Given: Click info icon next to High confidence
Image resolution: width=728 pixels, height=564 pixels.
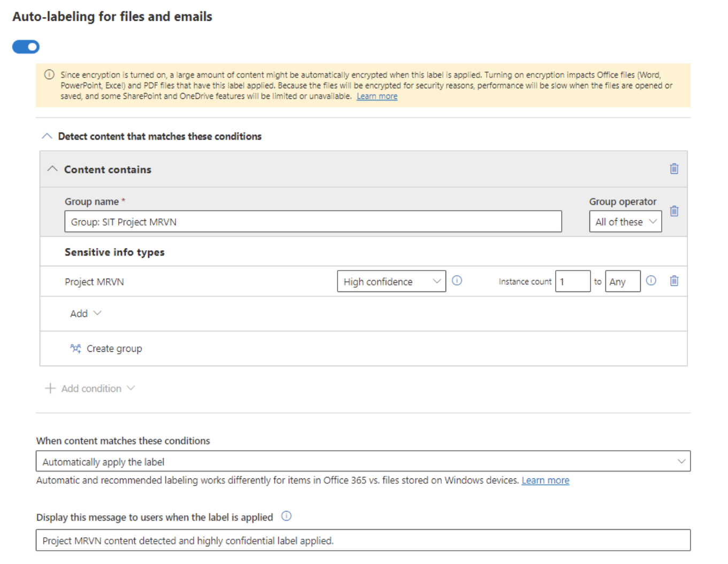Looking at the screenshot, I should (x=457, y=281).
